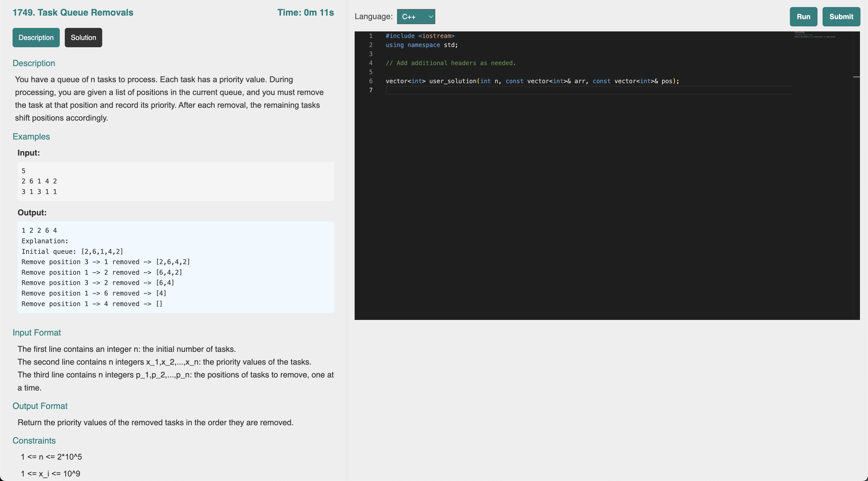The image size is (868, 481).
Task: Click the first line contains integer n text
Action: (126, 349)
